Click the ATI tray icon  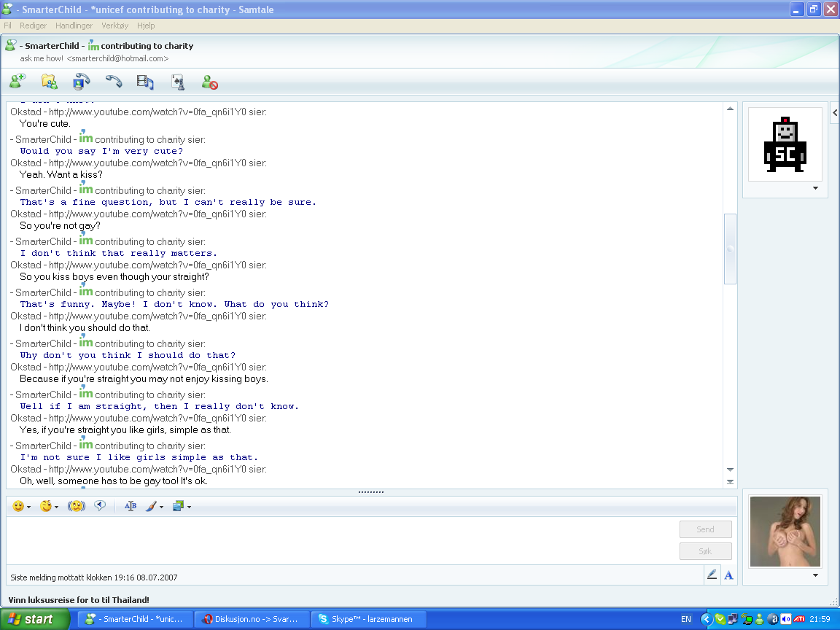pos(799,619)
